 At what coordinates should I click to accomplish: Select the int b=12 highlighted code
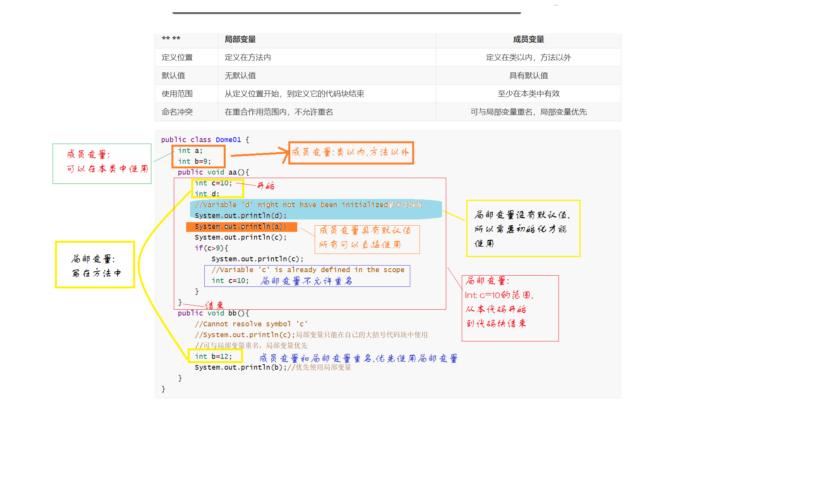click(x=214, y=357)
